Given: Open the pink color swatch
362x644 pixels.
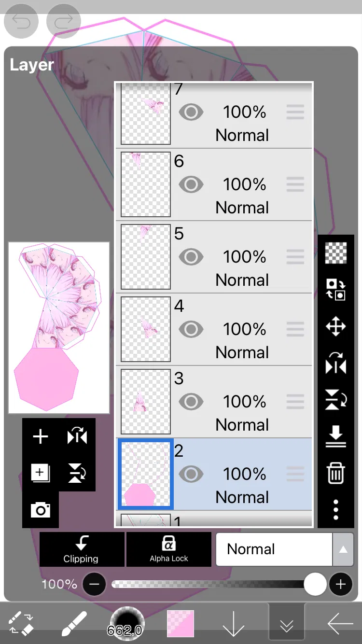Looking at the screenshot, I should [181, 624].
